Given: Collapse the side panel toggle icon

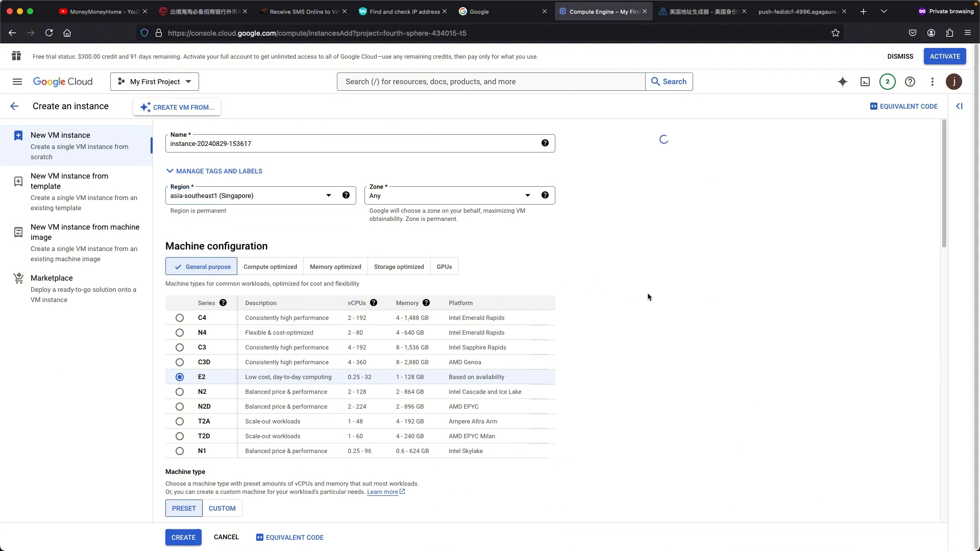Looking at the screenshot, I should click(959, 106).
